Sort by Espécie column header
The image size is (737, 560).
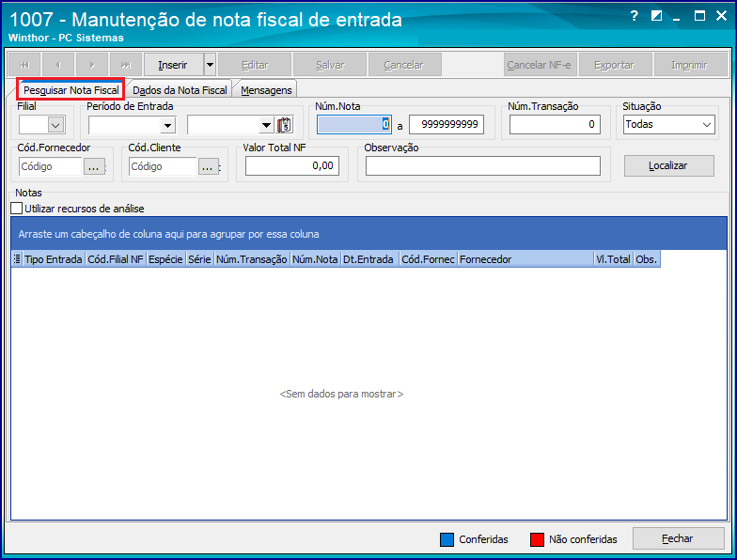(x=165, y=259)
